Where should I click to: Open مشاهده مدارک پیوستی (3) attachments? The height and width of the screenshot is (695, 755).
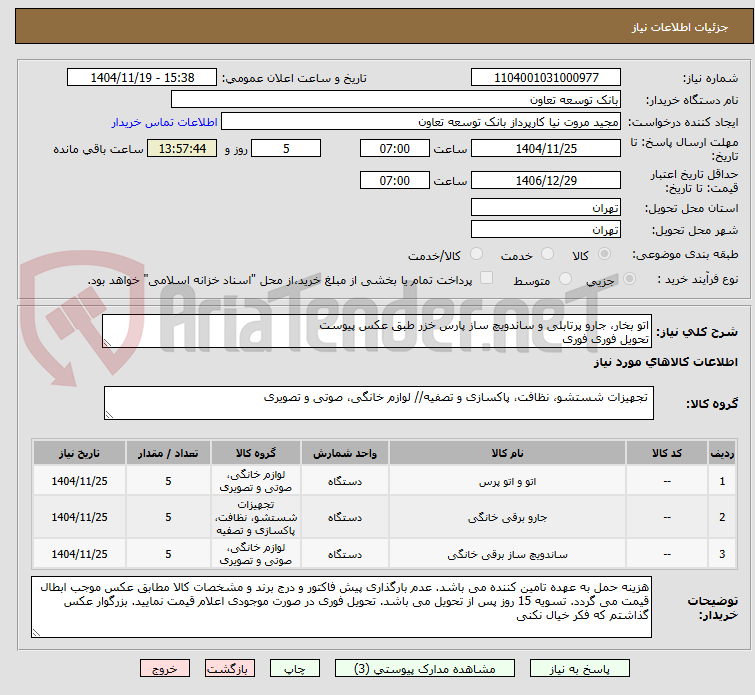(x=425, y=669)
